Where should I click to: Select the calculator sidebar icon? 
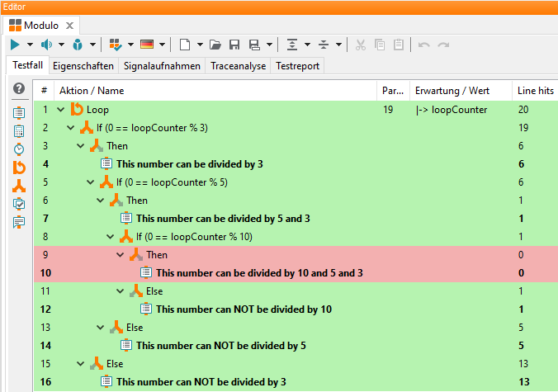point(19,131)
